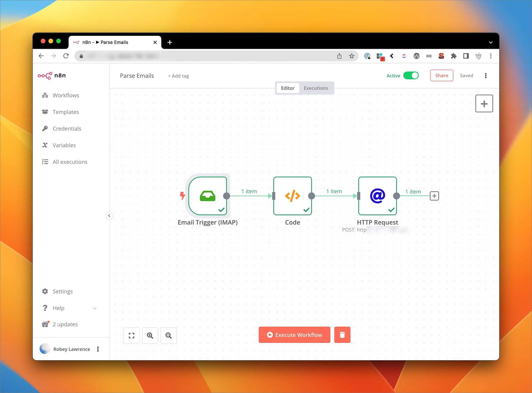Collapse the left sidebar chevron
This screenshot has height=393, width=532.
109,216
